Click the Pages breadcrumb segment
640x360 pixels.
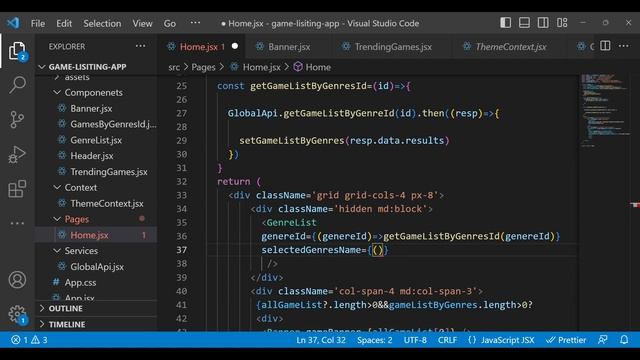click(x=203, y=67)
